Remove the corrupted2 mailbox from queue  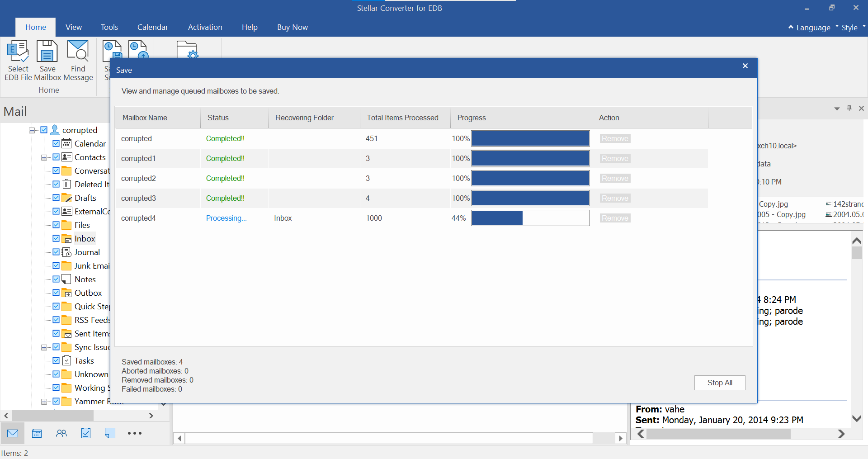pyautogui.click(x=615, y=178)
